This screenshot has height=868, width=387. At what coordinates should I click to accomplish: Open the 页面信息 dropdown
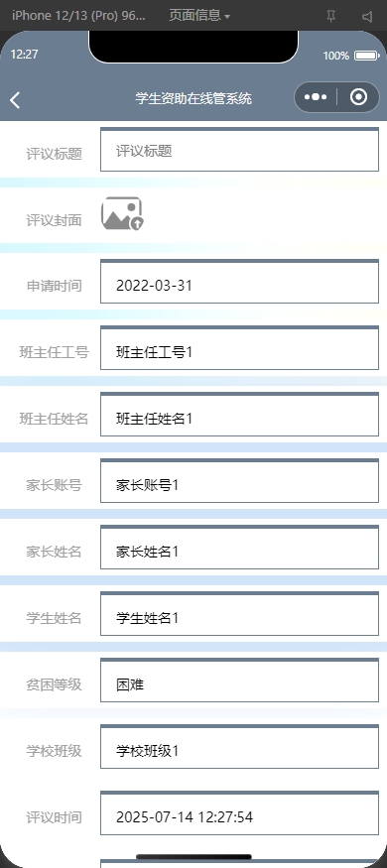tap(199, 16)
